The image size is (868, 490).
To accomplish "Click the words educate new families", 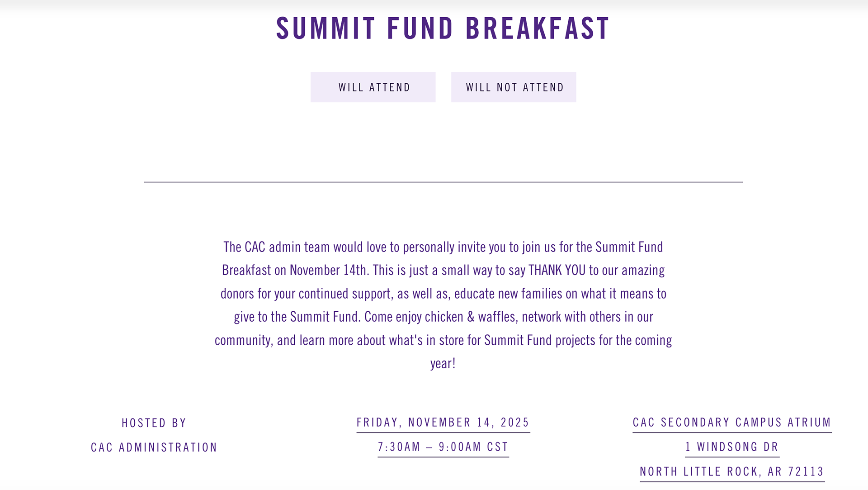I will coord(508,294).
